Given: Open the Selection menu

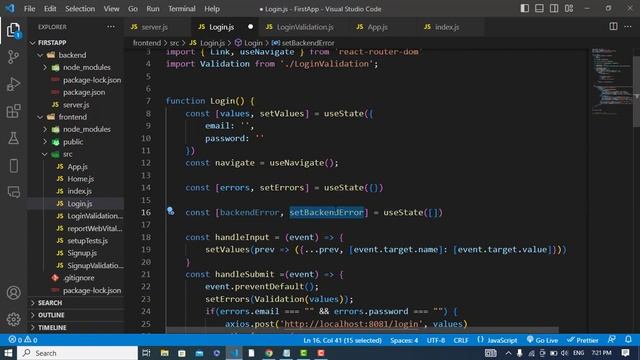Looking at the screenshot, I should tap(80, 9).
